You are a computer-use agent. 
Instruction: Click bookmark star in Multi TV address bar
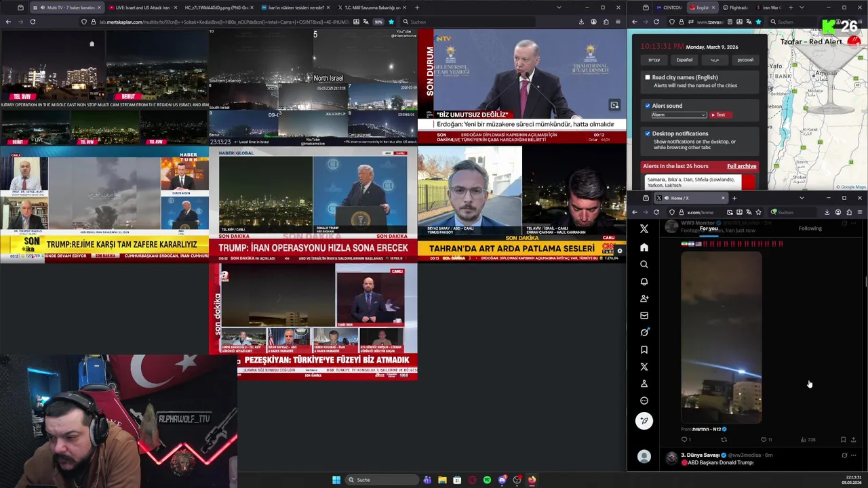[391, 22]
